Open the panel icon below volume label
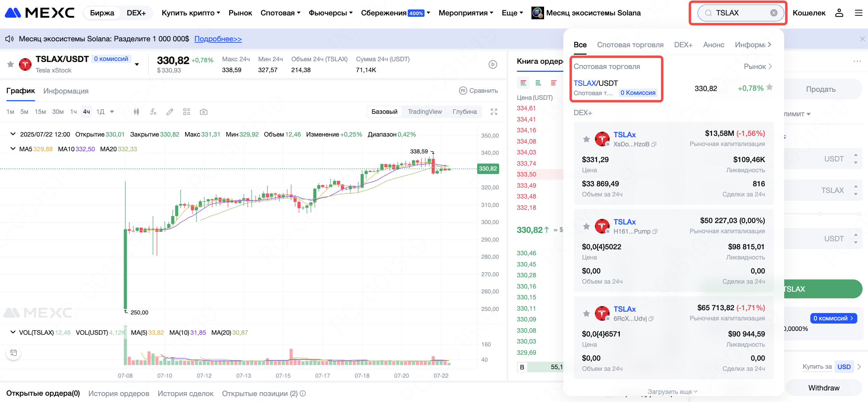 coord(13,353)
